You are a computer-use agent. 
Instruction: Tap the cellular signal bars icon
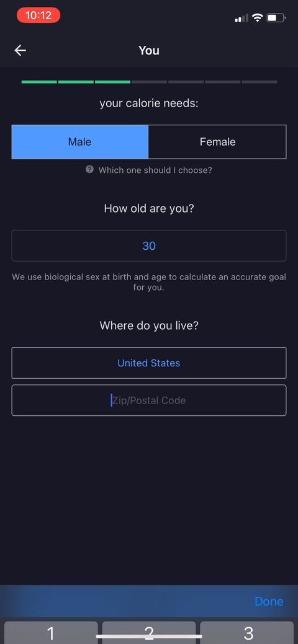tap(242, 18)
